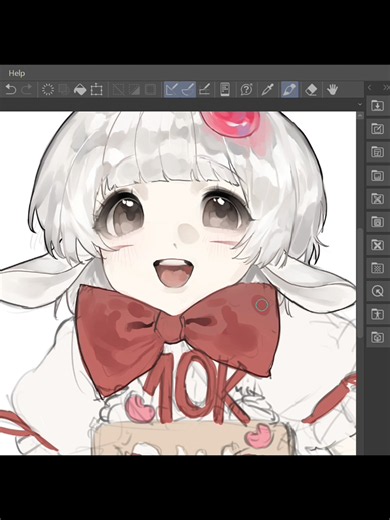Click the Quick Access circle arrow icon
The height and width of the screenshot is (520, 390).
377,291
